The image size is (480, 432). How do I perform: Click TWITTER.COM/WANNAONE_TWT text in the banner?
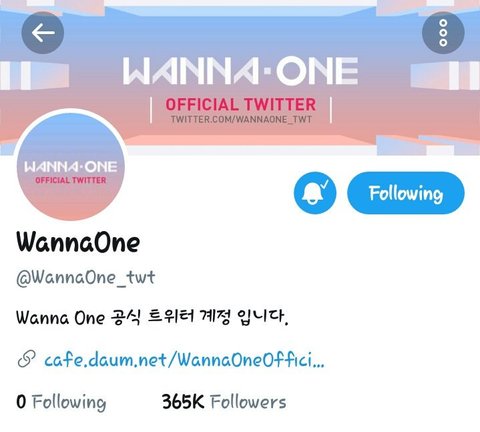click(x=241, y=119)
